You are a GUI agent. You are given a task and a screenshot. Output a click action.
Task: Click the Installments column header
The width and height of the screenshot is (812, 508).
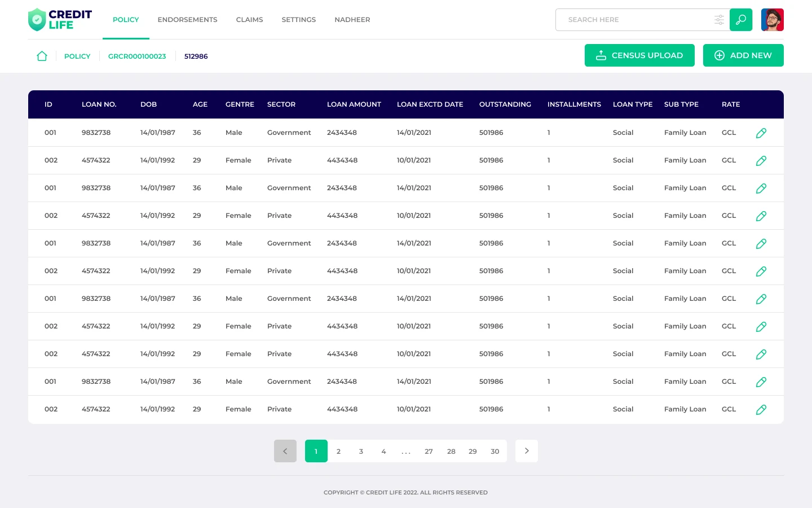pyautogui.click(x=574, y=104)
